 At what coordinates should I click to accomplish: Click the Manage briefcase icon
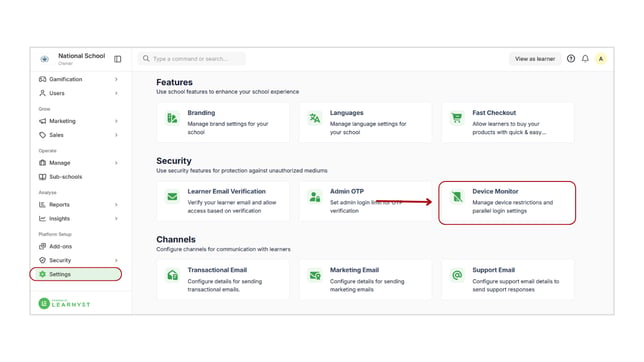coord(42,163)
